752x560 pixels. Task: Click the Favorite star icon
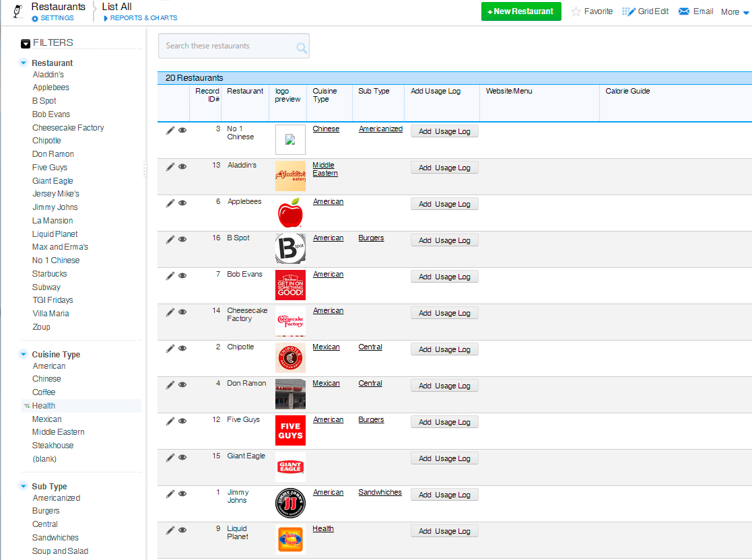tap(576, 11)
